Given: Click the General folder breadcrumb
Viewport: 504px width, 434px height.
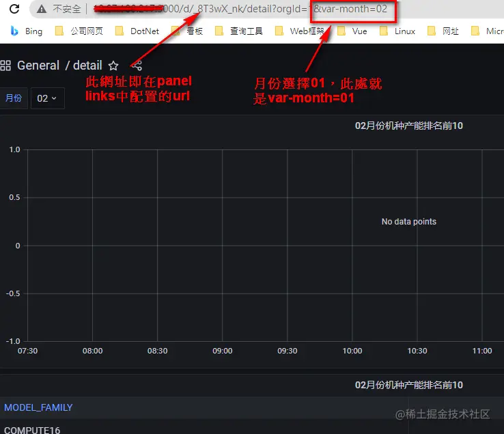Looking at the screenshot, I should click(38, 66).
